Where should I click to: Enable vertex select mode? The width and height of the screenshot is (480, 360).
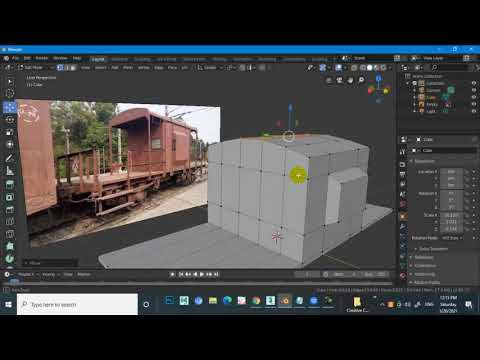(x=60, y=68)
